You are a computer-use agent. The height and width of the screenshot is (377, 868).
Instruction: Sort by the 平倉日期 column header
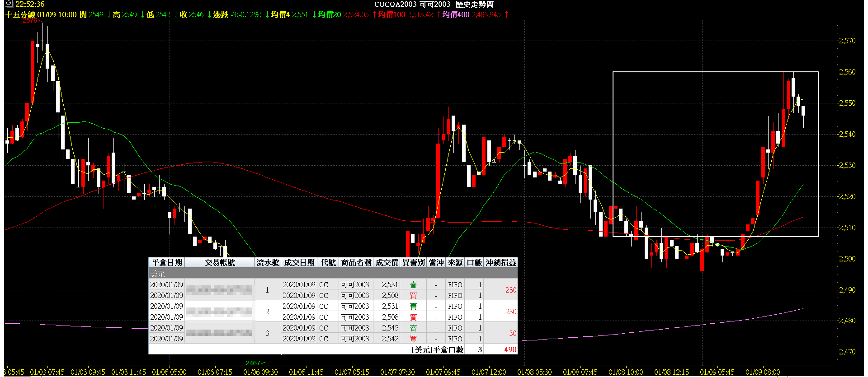coord(167,262)
